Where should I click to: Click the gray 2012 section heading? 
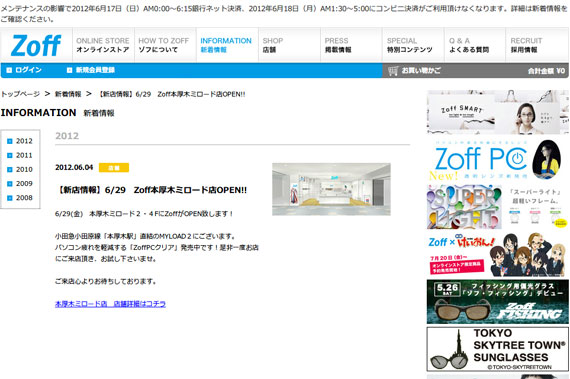(x=67, y=136)
